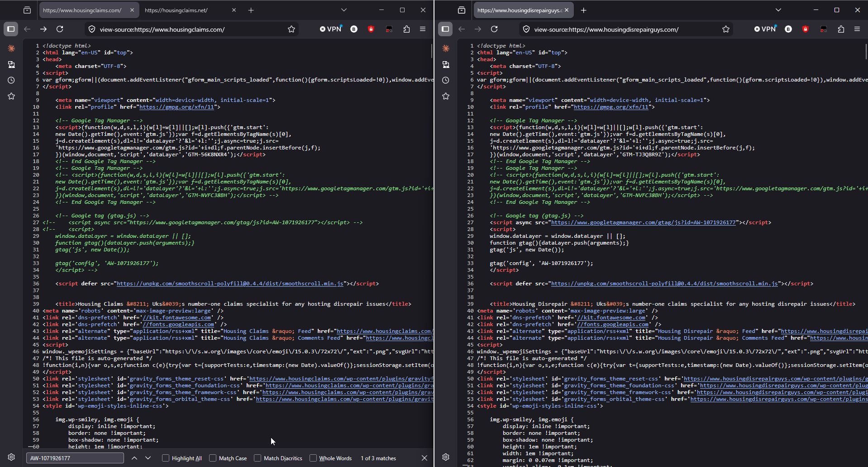Open unpkg smoothscroll link in right source

pyautogui.click(x=664, y=284)
